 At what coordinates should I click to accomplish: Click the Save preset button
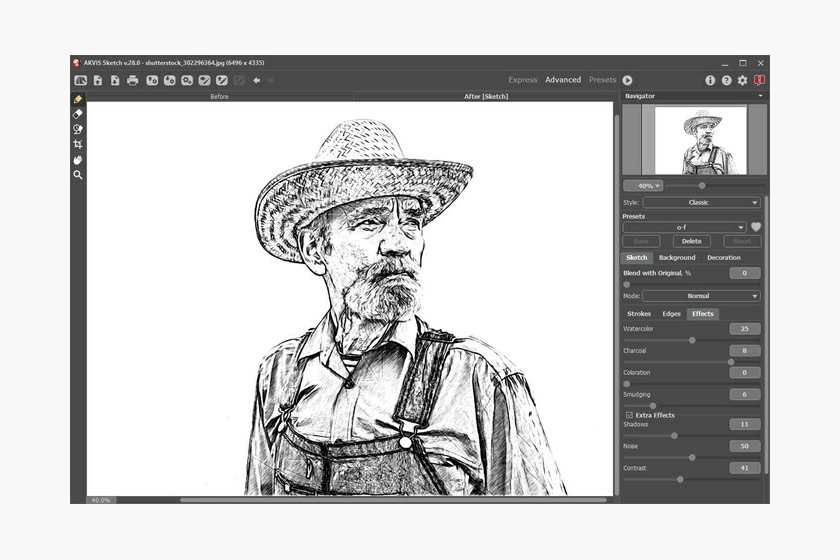[641, 242]
